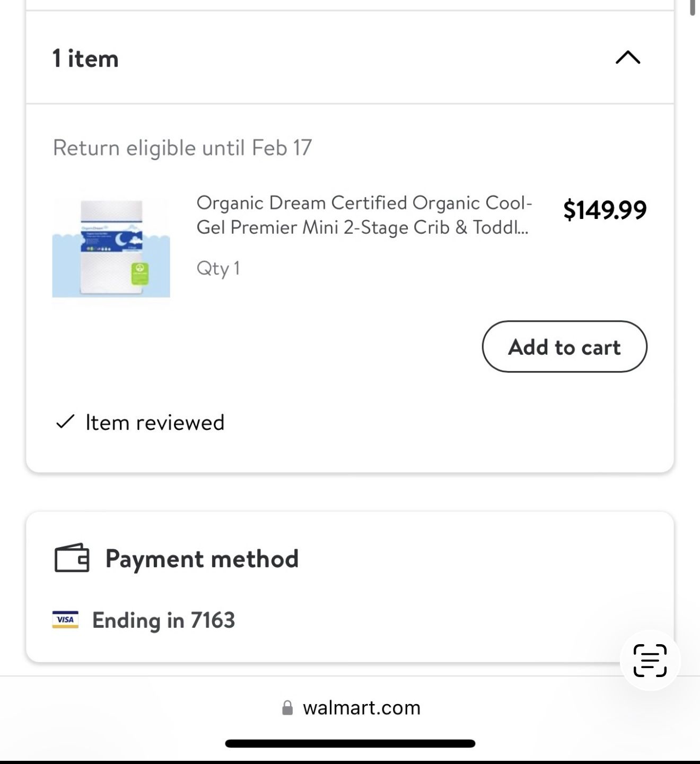Click the $149.99 item price
700x764 pixels.
[x=605, y=209]
